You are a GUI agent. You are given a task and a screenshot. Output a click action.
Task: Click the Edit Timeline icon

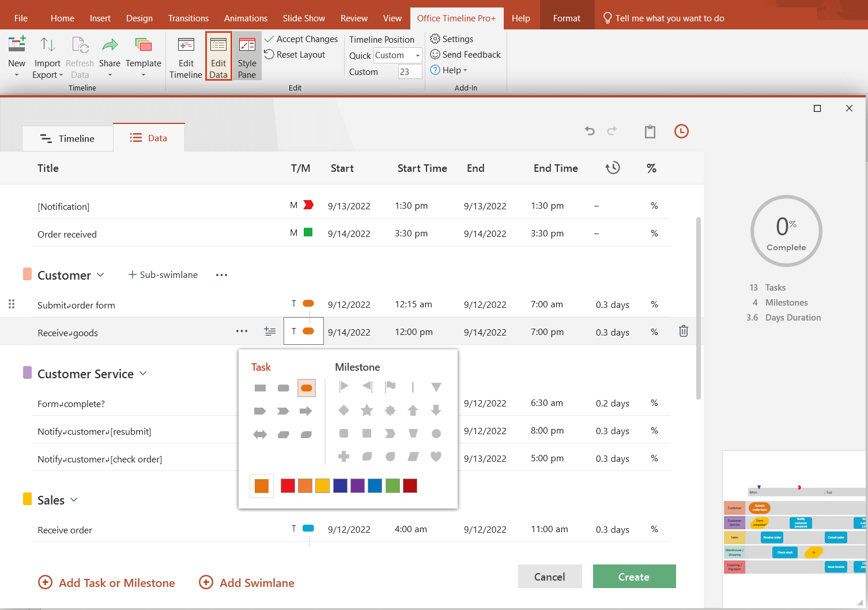click(186, 56)
